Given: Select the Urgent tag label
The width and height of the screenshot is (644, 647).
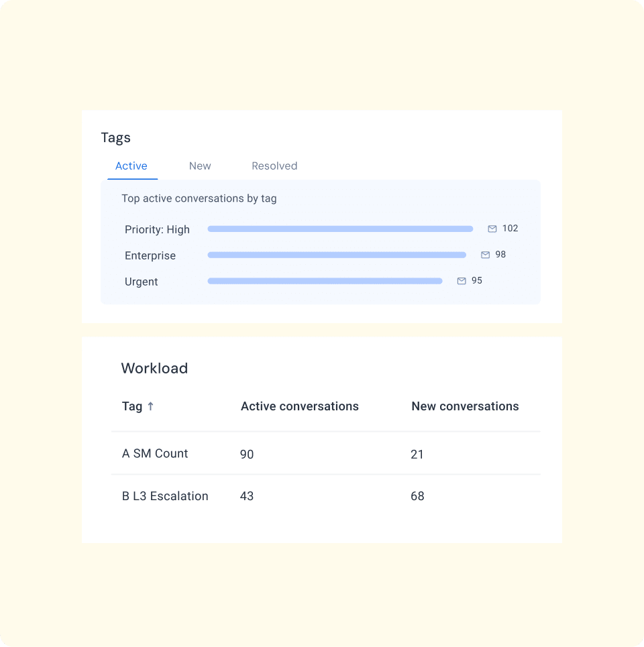Looking at the screenshot, I should click(142, 282).
